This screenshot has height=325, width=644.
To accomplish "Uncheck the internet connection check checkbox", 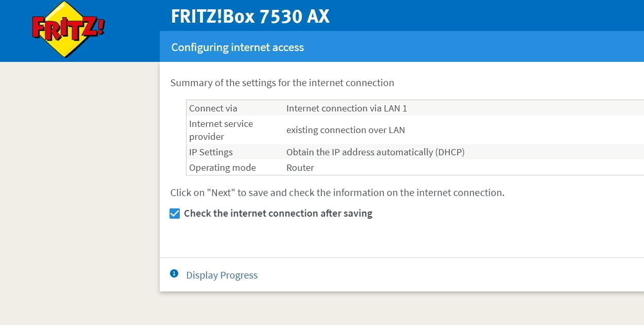I will [175, 214].
